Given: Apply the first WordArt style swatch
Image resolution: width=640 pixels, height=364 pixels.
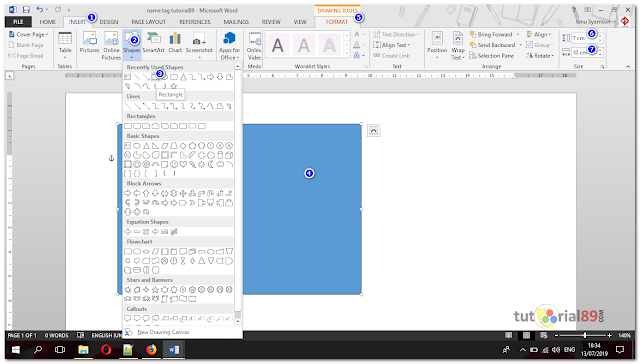Looking at the screenshot, I should [x=278, y=45].
